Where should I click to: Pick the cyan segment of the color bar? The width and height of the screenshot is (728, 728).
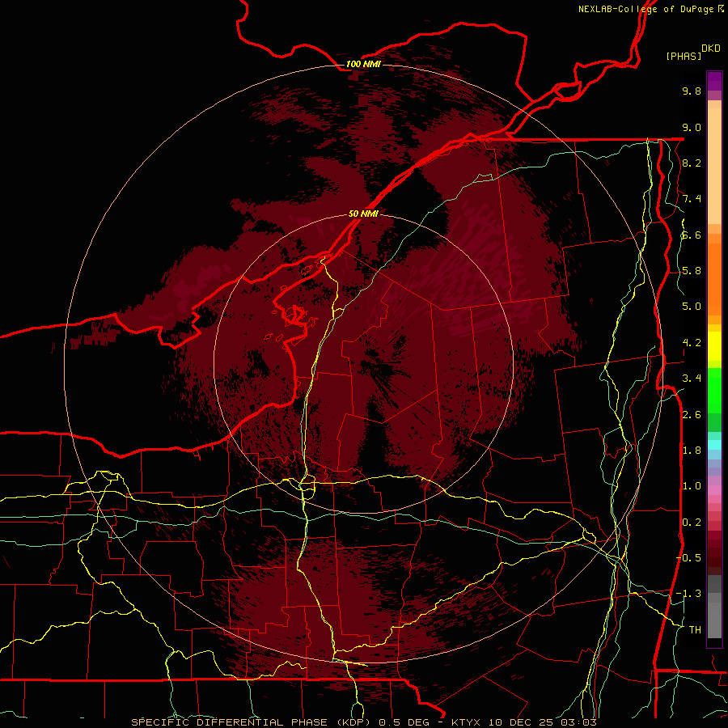[x=714, y=445]
